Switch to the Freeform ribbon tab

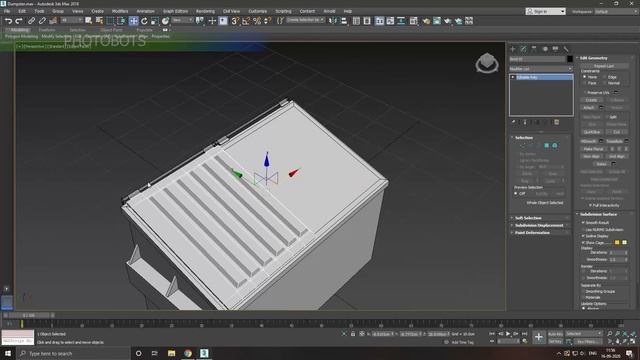click(47, 30)
